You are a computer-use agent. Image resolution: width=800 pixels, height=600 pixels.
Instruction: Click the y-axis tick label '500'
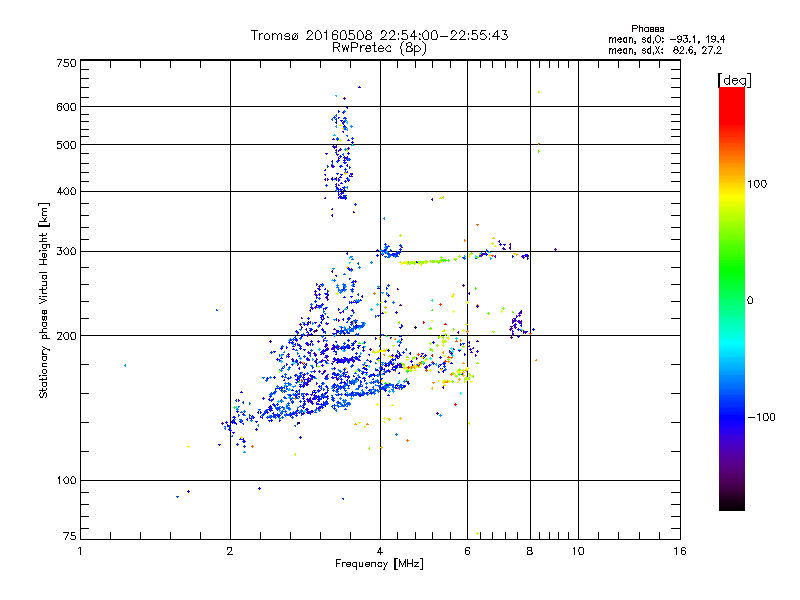66,145
